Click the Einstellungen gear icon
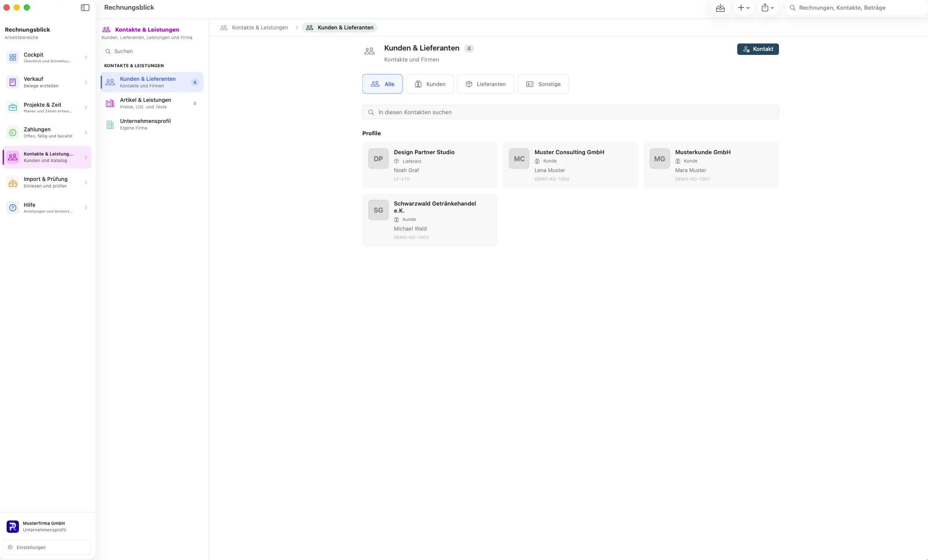 click(11, 547)
